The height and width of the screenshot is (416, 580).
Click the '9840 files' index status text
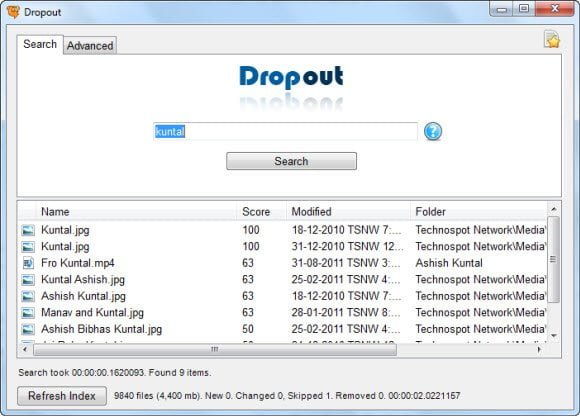click(287, 396)
